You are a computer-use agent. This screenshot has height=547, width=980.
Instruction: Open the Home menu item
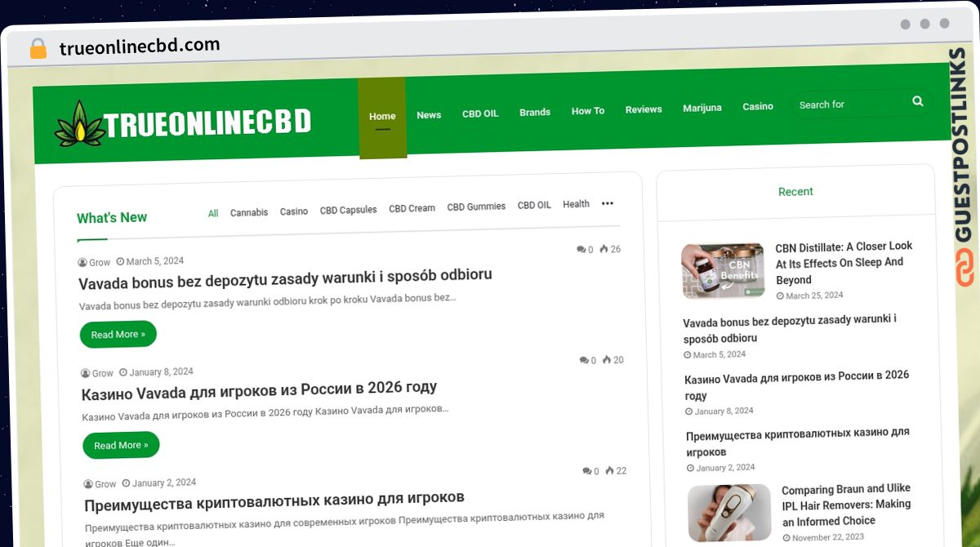[x=382, y=117]
